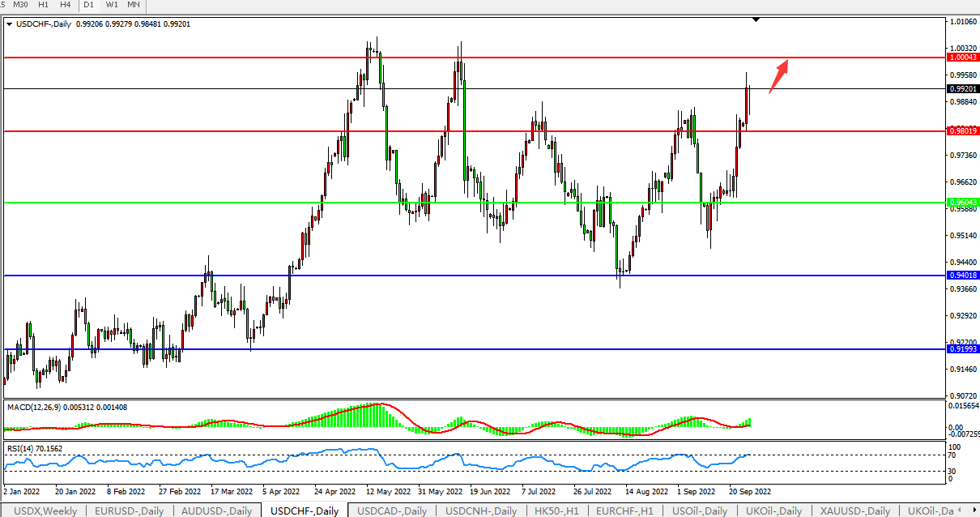Switch chart to M30 timeframe
This screenshot has height=517, width=980.
pyautogui.click(x=21, y=5)
